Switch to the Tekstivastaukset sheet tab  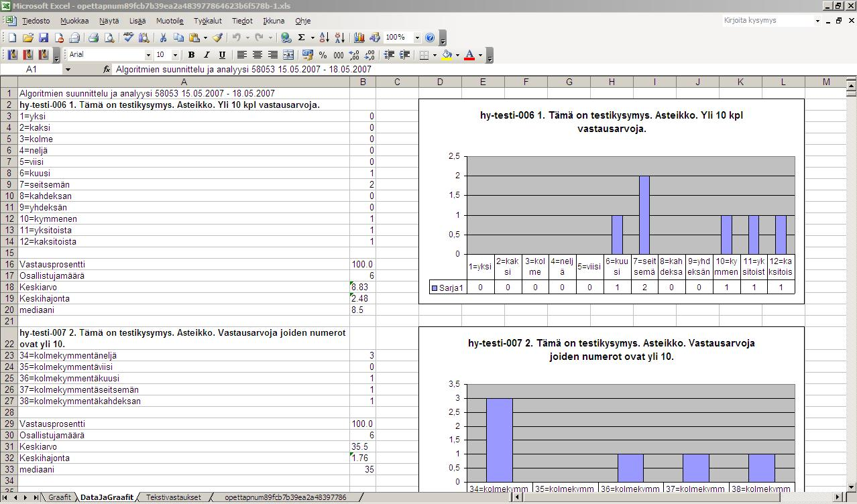pos(173,497)
